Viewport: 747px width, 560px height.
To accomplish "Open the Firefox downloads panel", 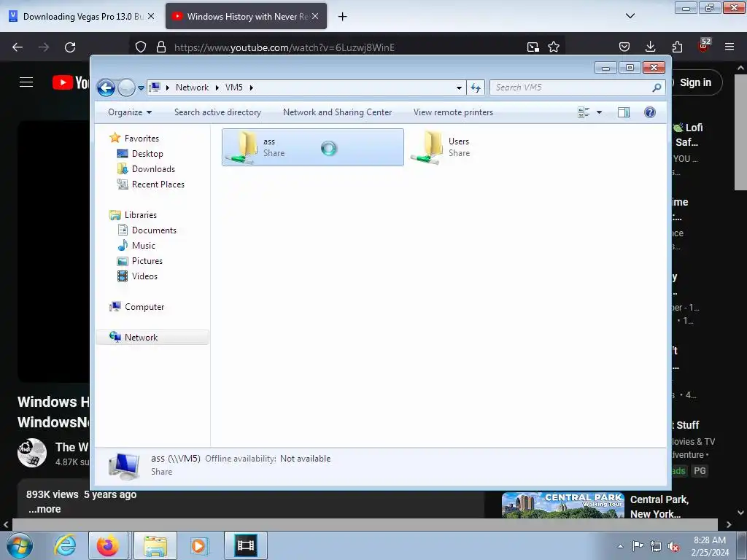I will click(x=650, y=47).
